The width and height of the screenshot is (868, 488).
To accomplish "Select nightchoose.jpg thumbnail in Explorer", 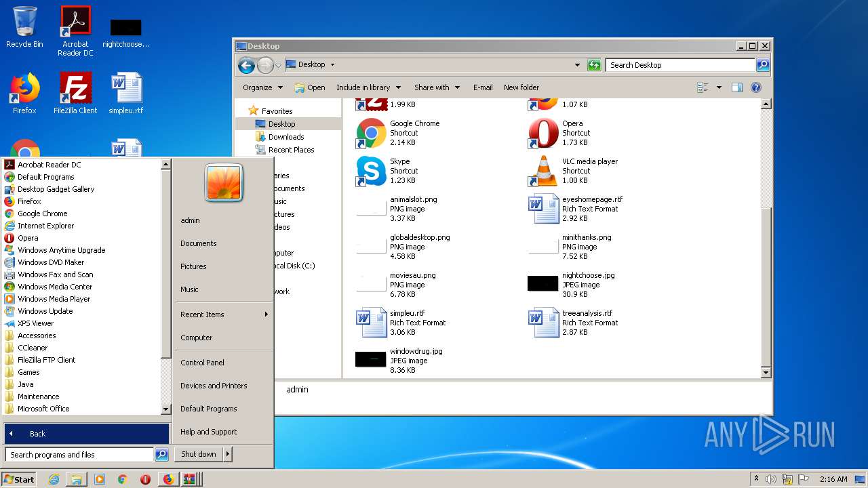I will point(542,283).
